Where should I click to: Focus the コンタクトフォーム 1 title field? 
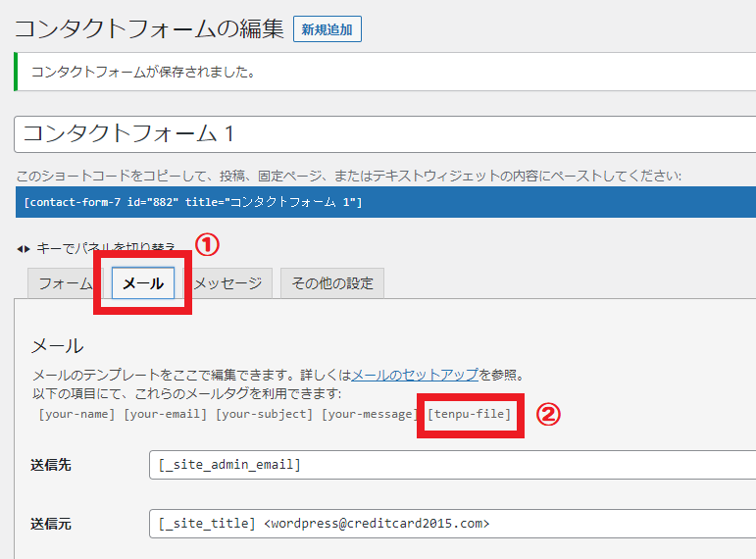[x=382, y=133]
